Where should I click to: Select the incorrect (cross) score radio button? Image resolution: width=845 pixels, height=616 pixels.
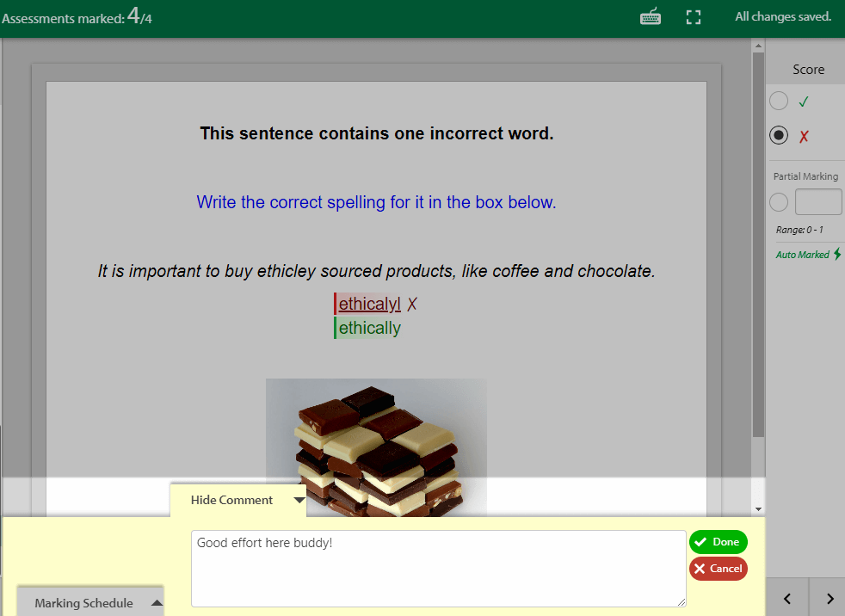click(779, 135)
